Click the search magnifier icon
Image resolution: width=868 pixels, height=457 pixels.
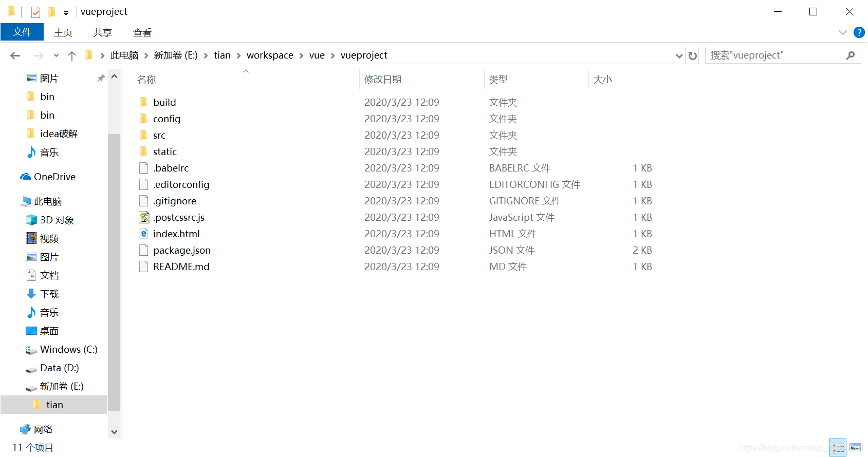tap(851, 55)
